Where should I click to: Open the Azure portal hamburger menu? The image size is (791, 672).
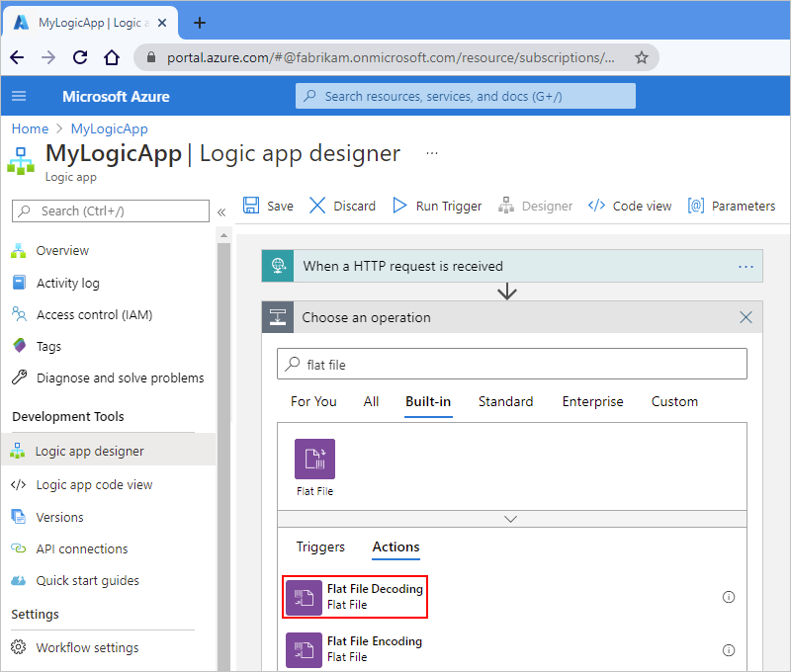coord(19,96)
